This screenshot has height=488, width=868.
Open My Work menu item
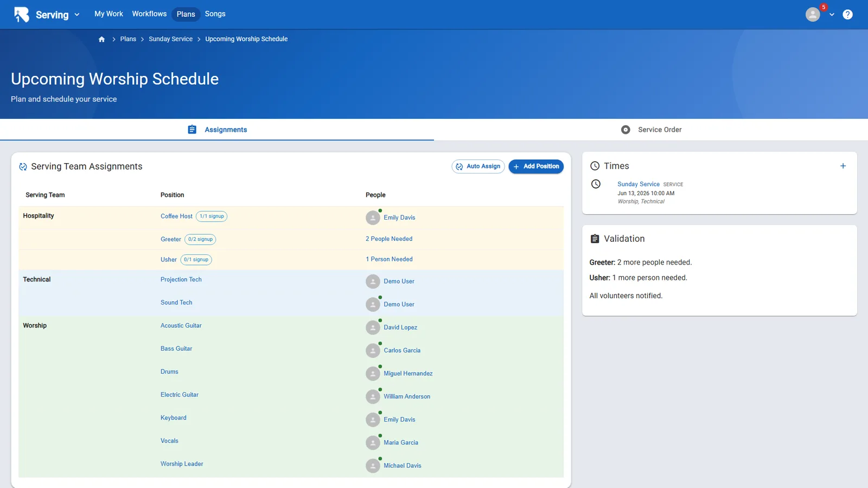coord(108,14)
